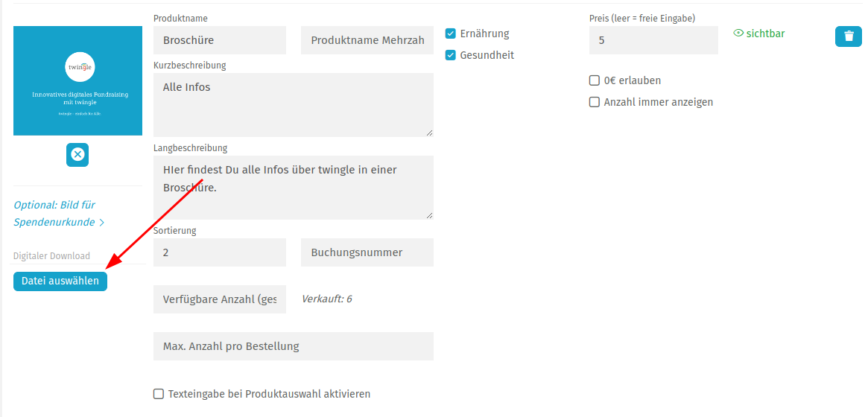The height and width of the screenshot is (417, 868).
Task: Toggle the sichtbar eye visibility
Action: 759,34
